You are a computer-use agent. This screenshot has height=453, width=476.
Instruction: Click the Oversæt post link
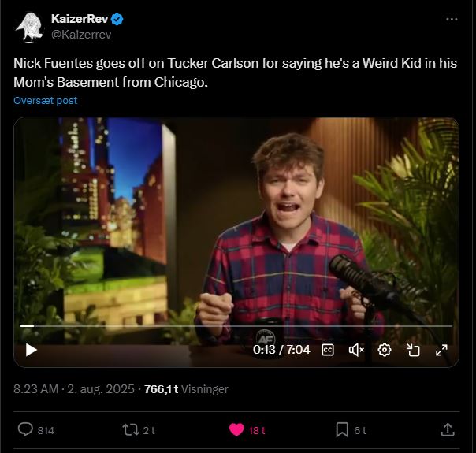coord(45,100)
